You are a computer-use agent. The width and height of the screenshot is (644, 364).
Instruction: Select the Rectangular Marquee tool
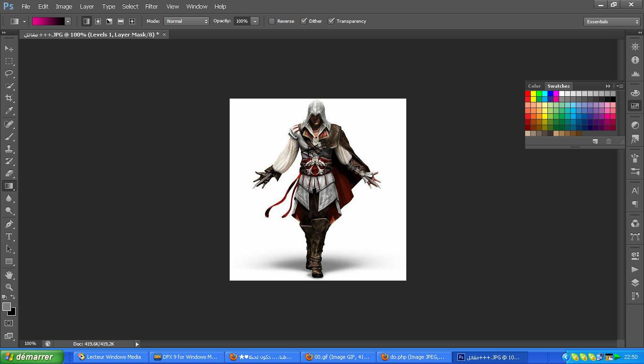(x=9, y=61)
